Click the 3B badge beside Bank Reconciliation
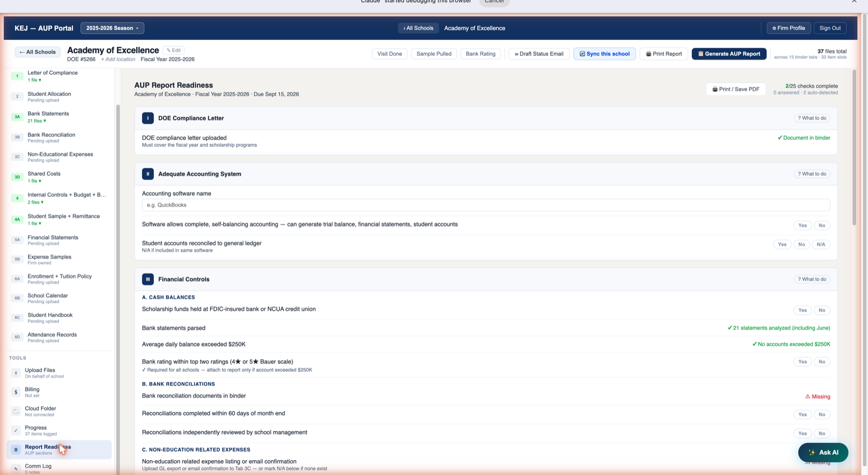868x475 pixels. 17,137
